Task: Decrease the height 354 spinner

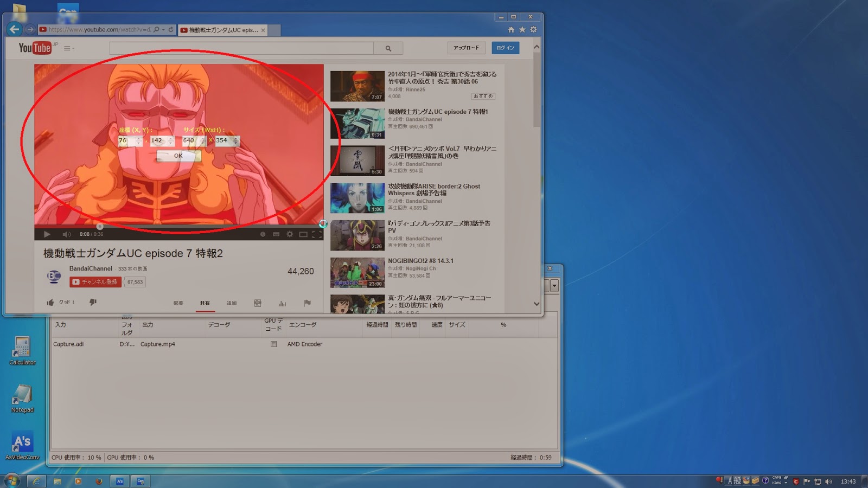Action: (235, 143)
